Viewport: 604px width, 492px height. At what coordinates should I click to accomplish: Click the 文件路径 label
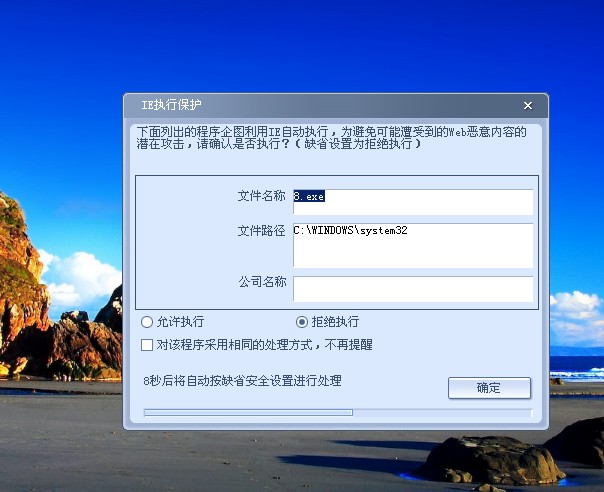[262, 230]
